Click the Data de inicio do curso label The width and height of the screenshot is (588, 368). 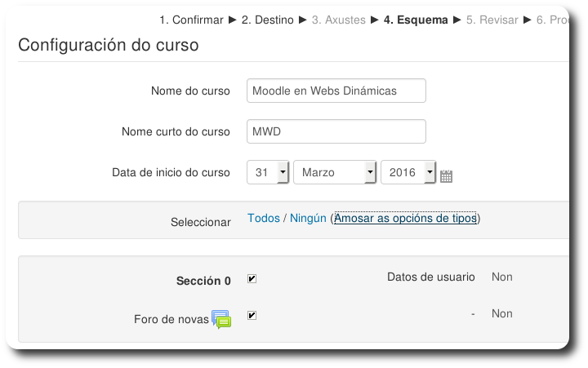click(x=171, y=173)
